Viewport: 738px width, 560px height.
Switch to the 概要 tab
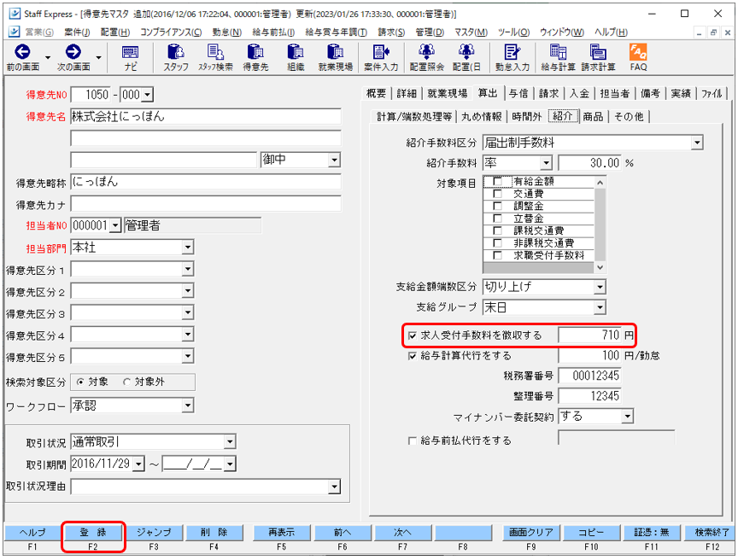376,94
